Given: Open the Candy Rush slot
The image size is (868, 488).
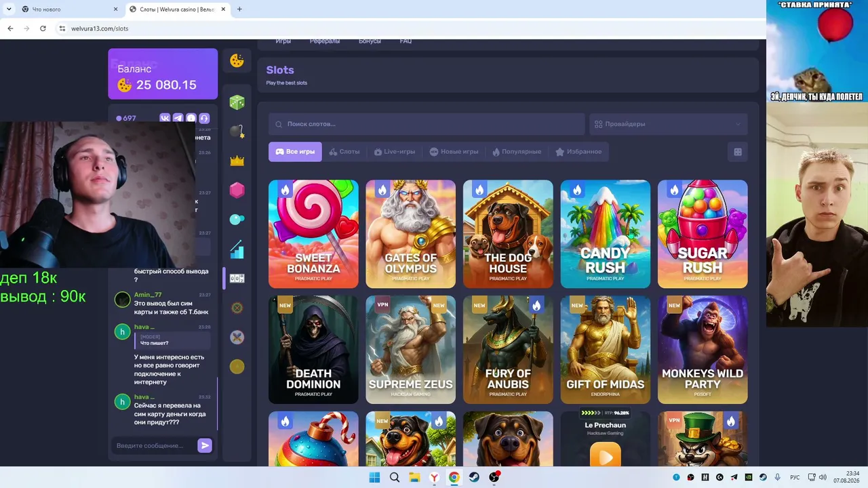Looking at the screenshot, I should pyautogui.click(x=606, y=234).
